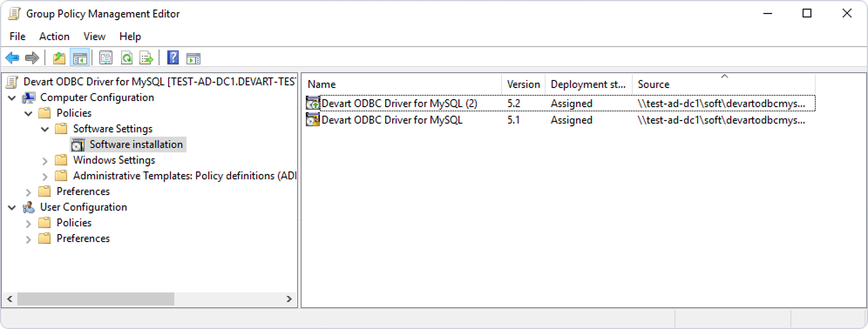Maximize the Group Policy Management Editor window

[x=806, y=14]
